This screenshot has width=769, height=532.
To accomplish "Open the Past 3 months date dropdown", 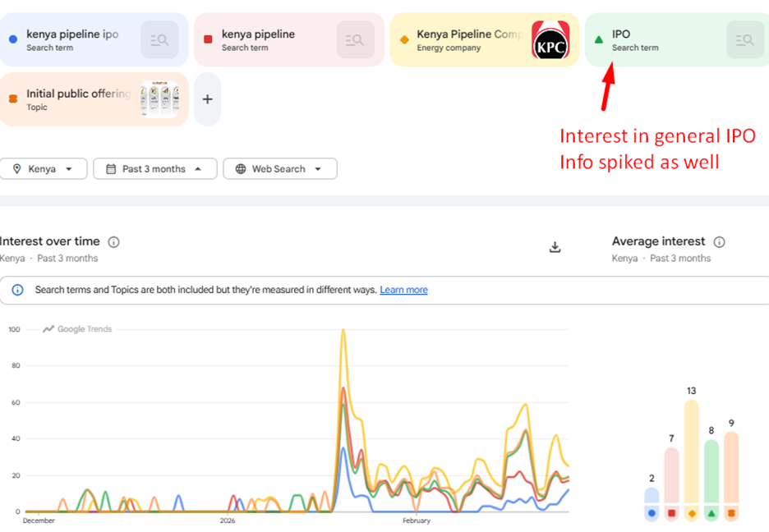I will (154, 169).
